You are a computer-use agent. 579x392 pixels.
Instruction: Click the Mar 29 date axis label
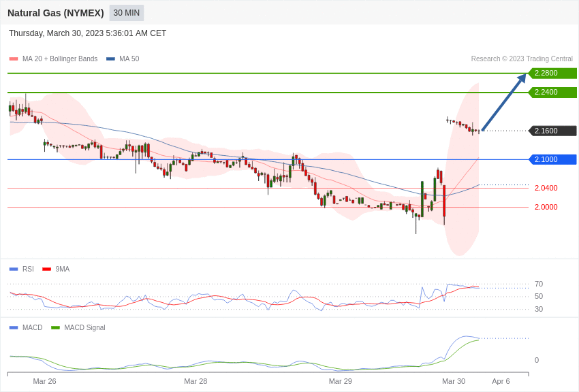click(341, 381)
